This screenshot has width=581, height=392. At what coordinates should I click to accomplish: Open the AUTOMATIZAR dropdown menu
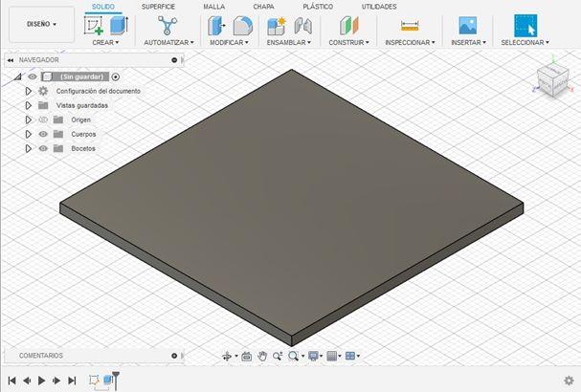(168, 43)
